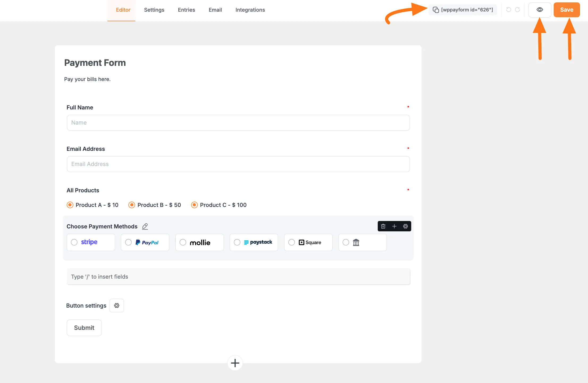588x383 pixels.
Task: Click the Submit button
Action: [84, 327]
